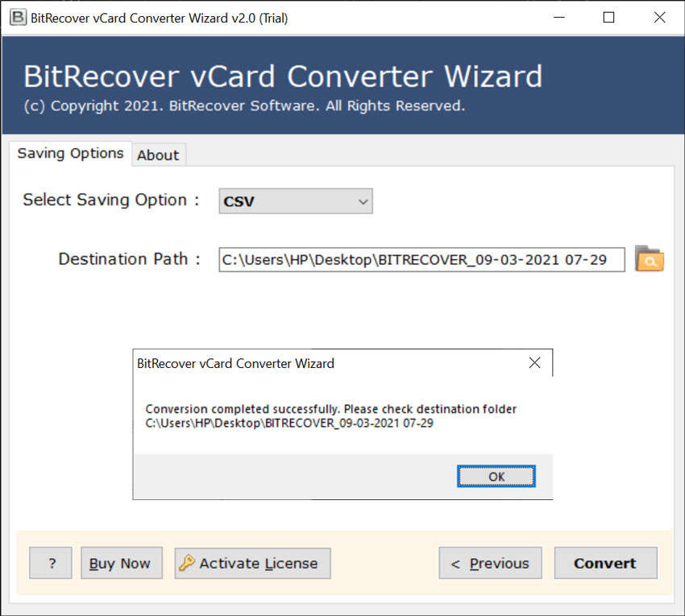The height and width of the screenshot is (616, 685).
Task: Close the main vCard Converter Wizard window
Action: (x=659, y=18)
